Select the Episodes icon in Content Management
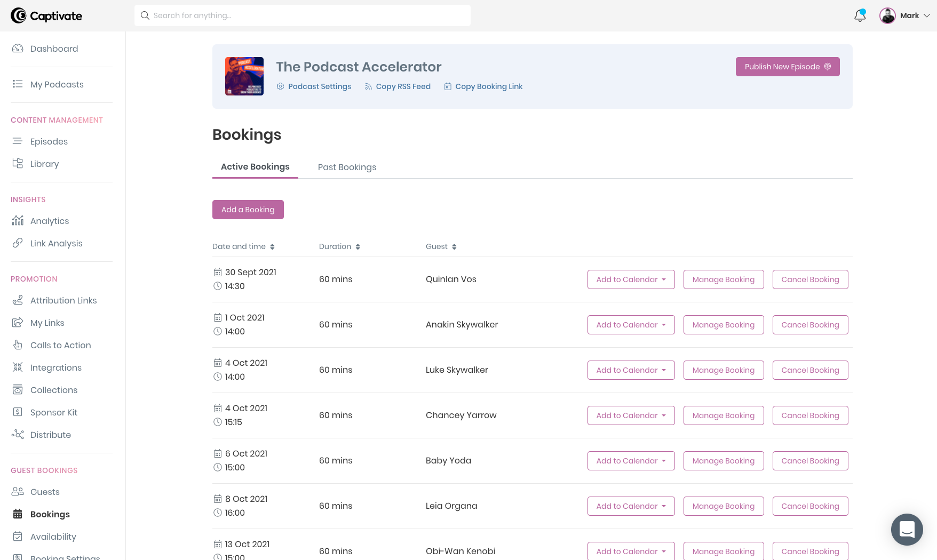Image resolution: width=937 pixels, height=560 pixels. pyautogui.click(x=18, y=141)
